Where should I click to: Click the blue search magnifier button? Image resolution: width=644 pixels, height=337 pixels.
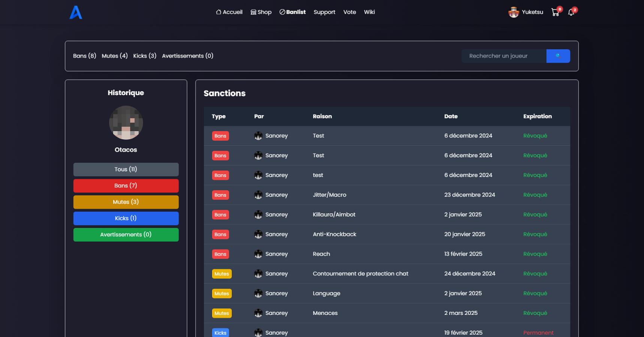click(558, 56)
